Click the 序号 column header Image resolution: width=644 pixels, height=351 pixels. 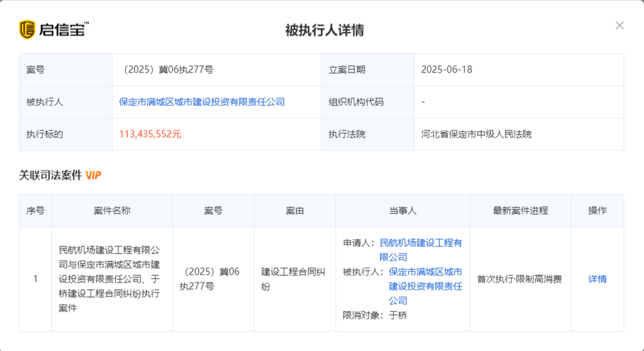(36, 211)
